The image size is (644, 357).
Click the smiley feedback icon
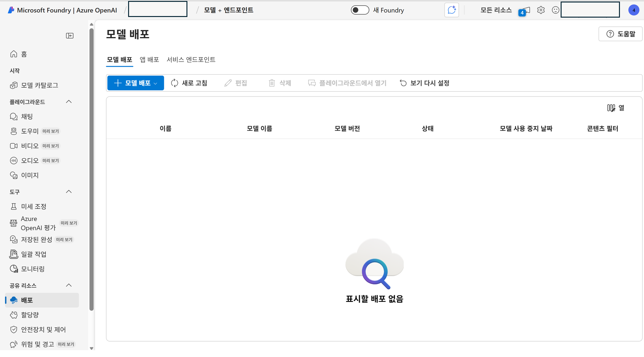click(x=555, y=10)
